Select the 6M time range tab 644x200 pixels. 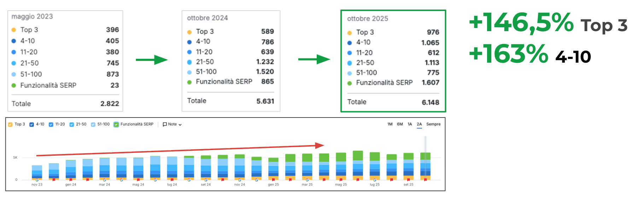click(400, 124)
